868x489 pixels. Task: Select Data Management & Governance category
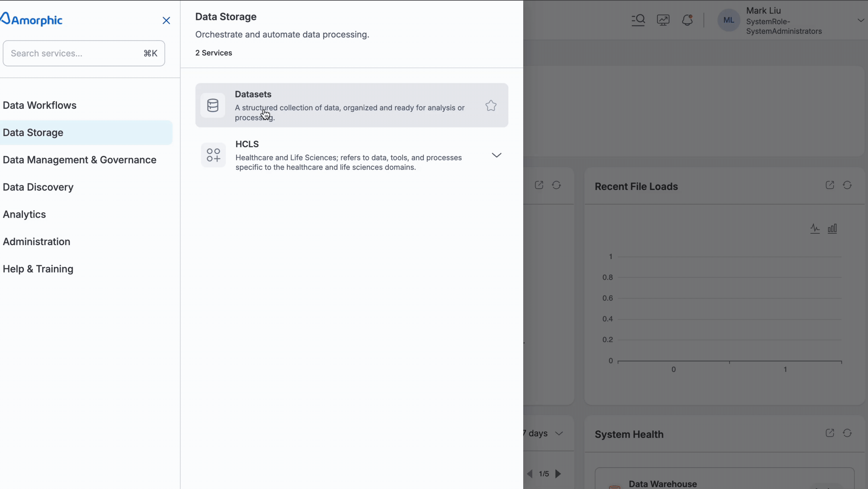point(80,160)
